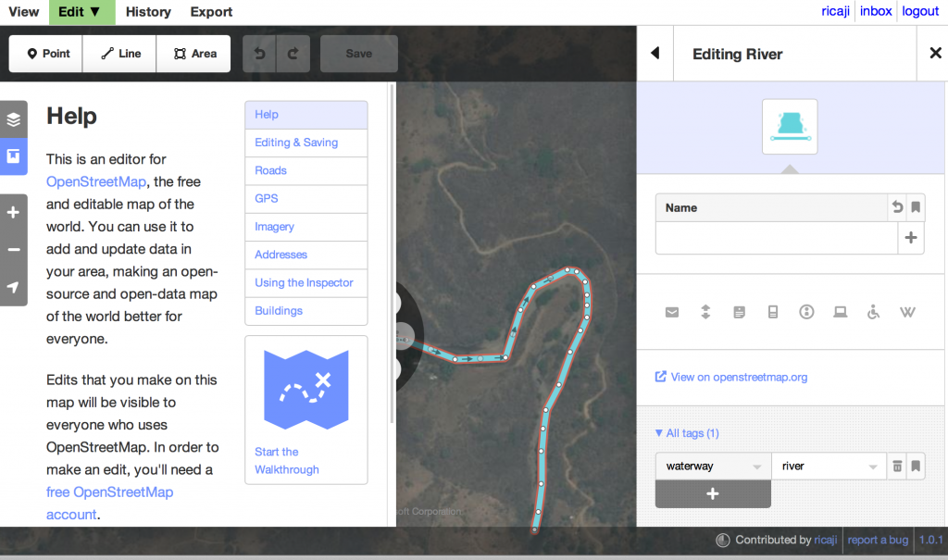
Task: Open the inbox link
Action: (876, 11)
